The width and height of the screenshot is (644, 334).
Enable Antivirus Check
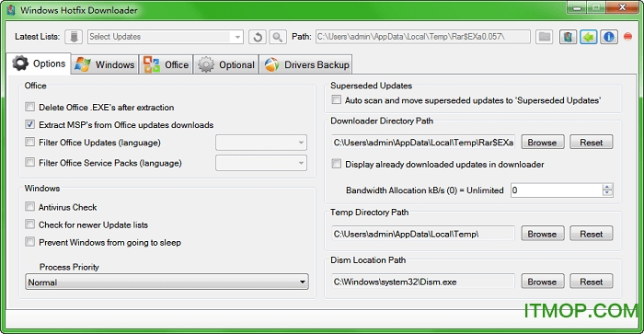click(x=30, y=206)
